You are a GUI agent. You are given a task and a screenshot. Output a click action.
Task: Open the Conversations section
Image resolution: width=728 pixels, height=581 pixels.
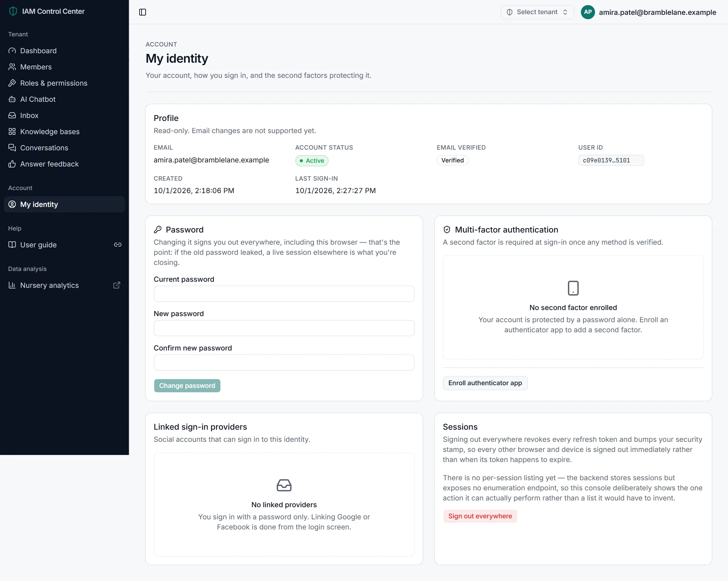coord(64,148)
